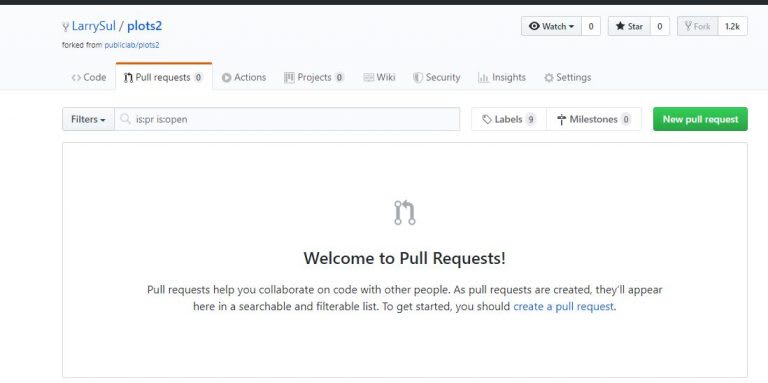
Task: Click the Milestones count badge 0
Action: (x=625, y=119)
